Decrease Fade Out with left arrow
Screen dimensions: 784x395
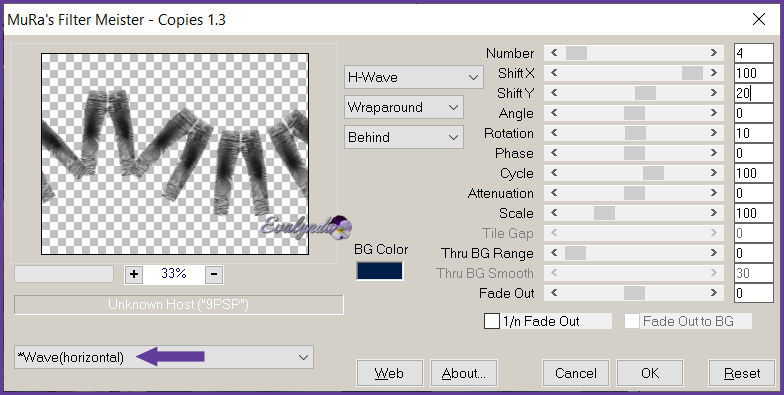point(554,293)
